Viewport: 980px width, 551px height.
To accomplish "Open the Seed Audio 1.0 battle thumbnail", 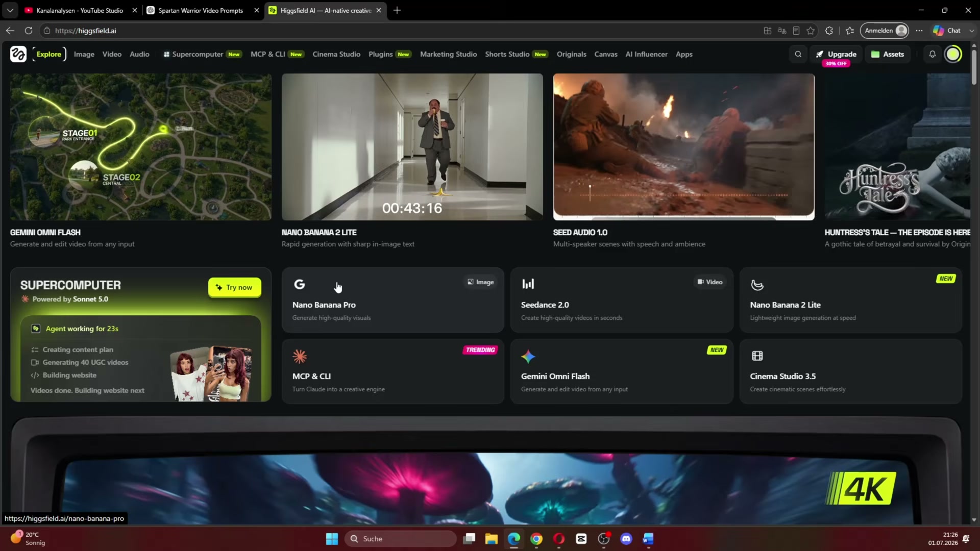I will pos(684,147).
